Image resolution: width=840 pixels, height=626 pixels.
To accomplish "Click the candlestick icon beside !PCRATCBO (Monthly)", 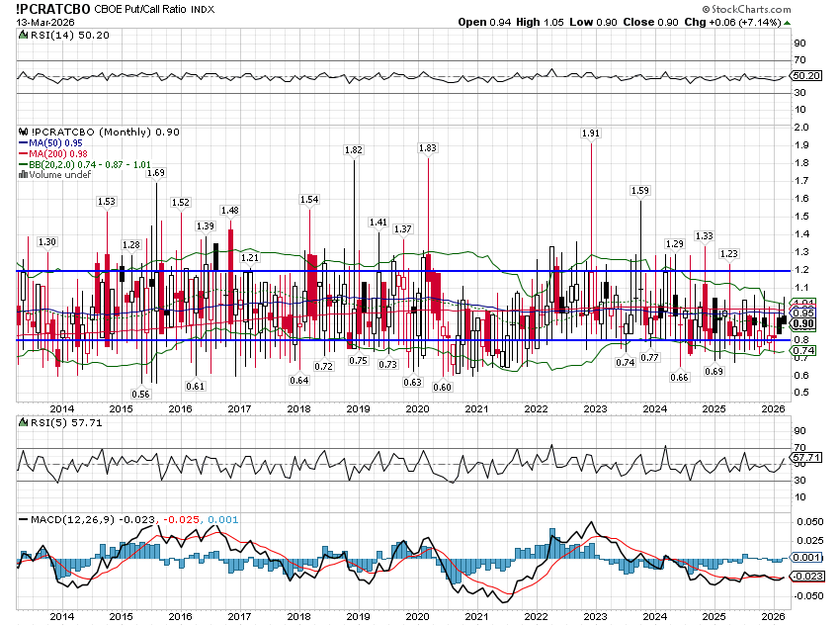I will pos(25,132).
